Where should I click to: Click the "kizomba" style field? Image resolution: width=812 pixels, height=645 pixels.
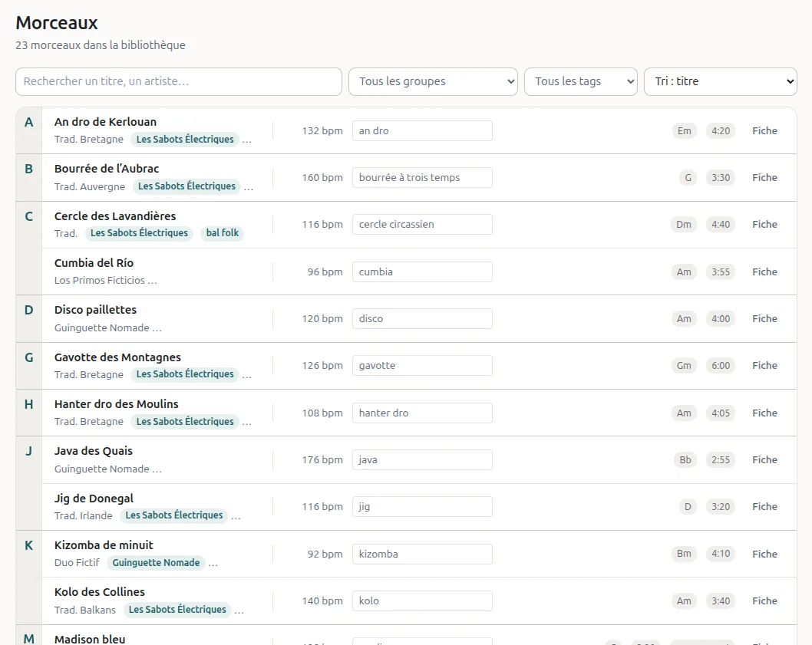[422, 554]
